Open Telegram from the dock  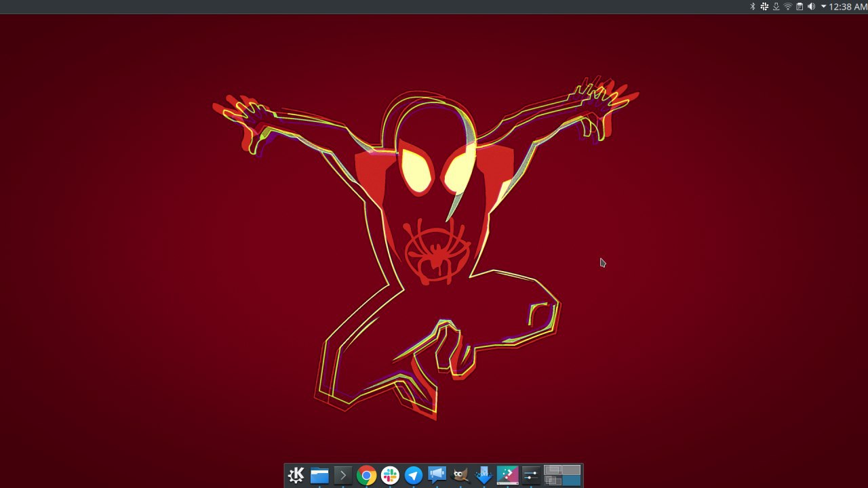pyautogui.click(x=414, y=476)
